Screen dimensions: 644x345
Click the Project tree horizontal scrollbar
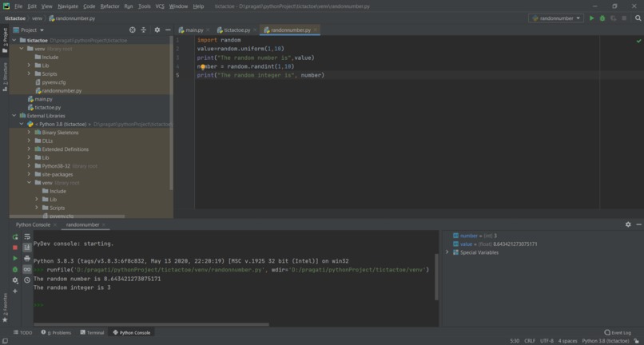[x=67, y=216]
